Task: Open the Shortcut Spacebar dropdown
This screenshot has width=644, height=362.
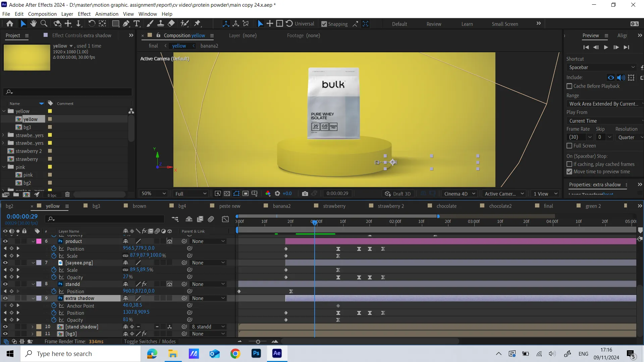Action: pos(602,67)
